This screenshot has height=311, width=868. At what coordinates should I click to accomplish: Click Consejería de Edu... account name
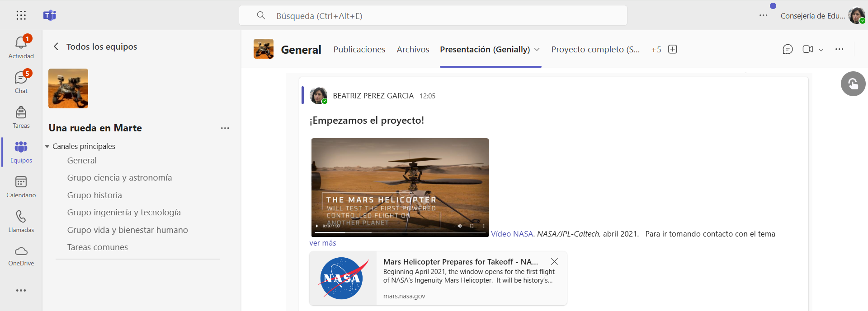[812, 16]
